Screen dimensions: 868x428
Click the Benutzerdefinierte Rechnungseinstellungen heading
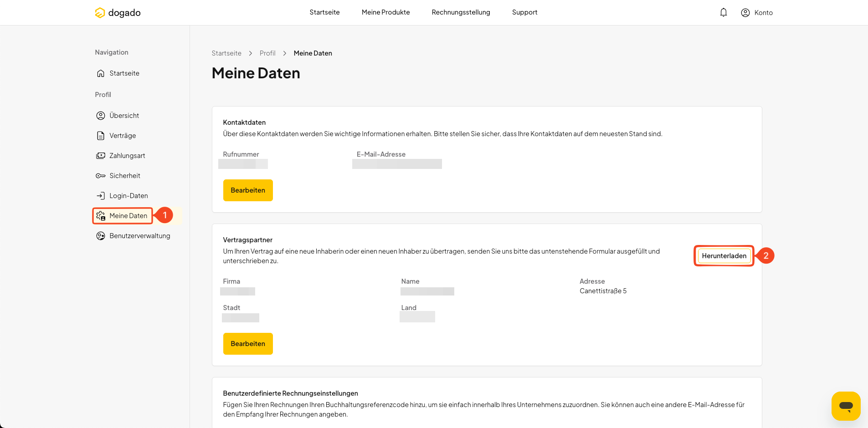[x=291, y=393]
